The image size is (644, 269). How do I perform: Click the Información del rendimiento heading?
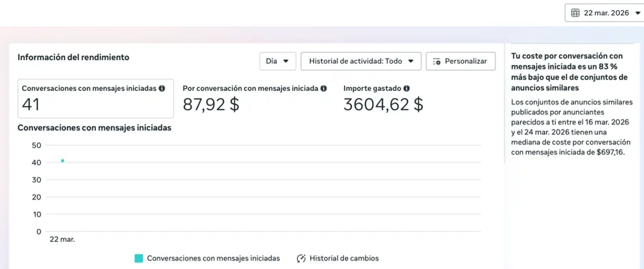pyautogui.click(x=74, y=57)
